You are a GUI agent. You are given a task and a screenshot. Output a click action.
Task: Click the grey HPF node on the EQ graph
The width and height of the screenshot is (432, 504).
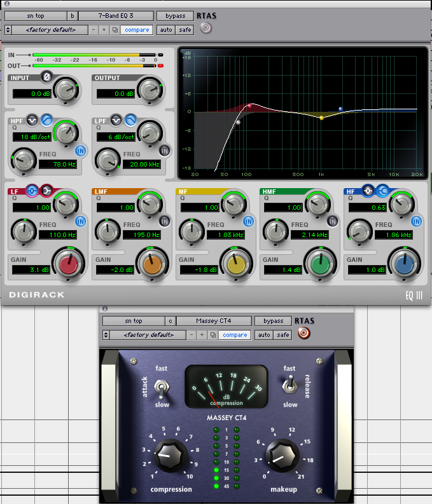coord(238,122)
